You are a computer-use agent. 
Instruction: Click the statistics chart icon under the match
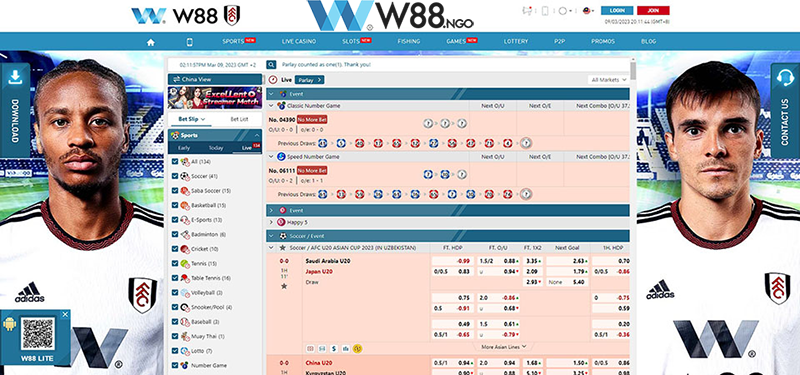(346, 348)
